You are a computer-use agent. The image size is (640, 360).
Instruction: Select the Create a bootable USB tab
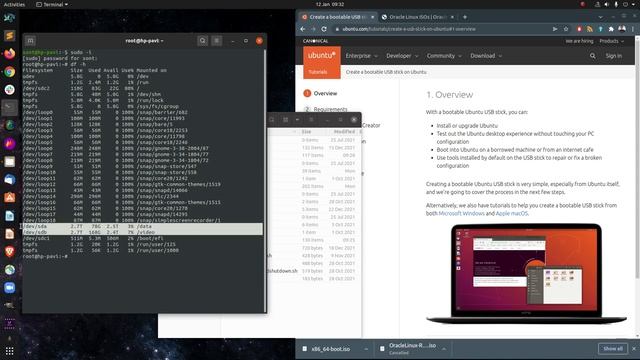click(x=337, y=17)
